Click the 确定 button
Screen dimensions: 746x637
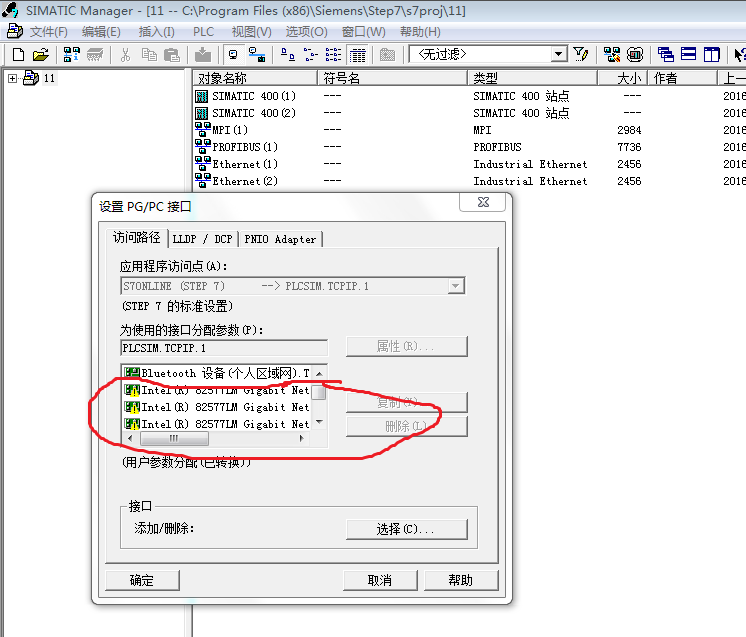[x=142, y=580]
